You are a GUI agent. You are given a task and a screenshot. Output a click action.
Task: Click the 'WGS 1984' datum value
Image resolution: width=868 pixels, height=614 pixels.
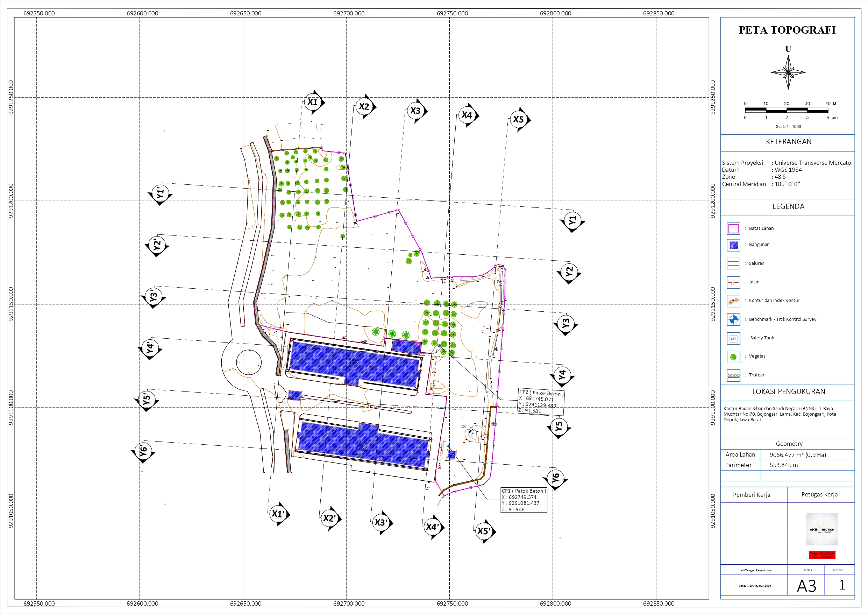click(788, 170)
